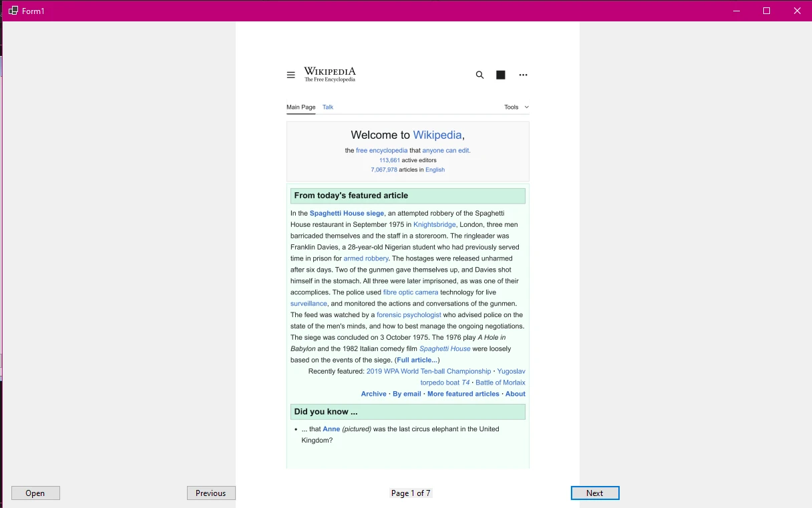The height and width of the screenshot is (508, 812).
Task: Open the ellipsis more options menu
Action: (523, 75)
